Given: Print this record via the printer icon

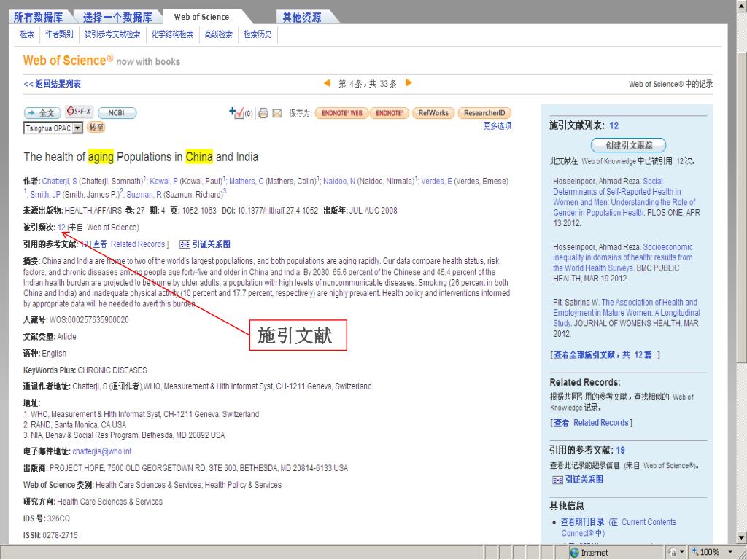Looking at the screenshot, I should tap(263, 113).
